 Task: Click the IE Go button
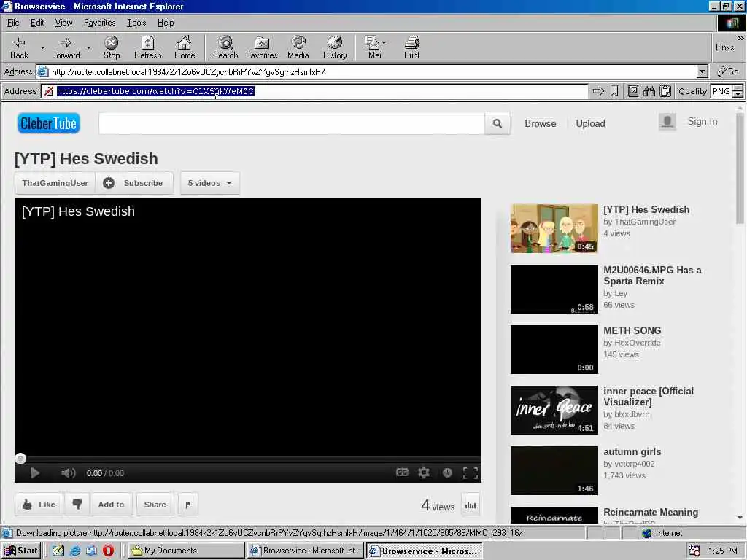click(728, 72)
